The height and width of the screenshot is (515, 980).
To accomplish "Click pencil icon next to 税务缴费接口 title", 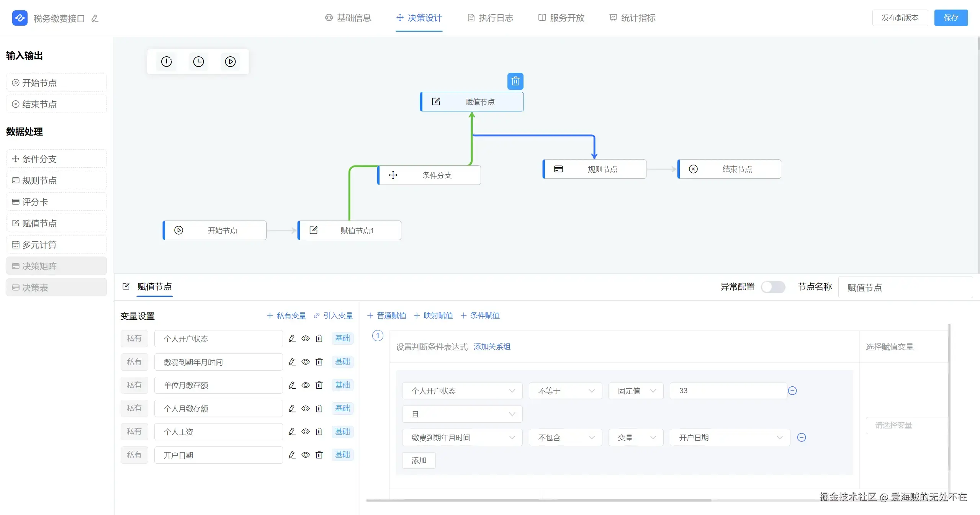I will 95,18.
